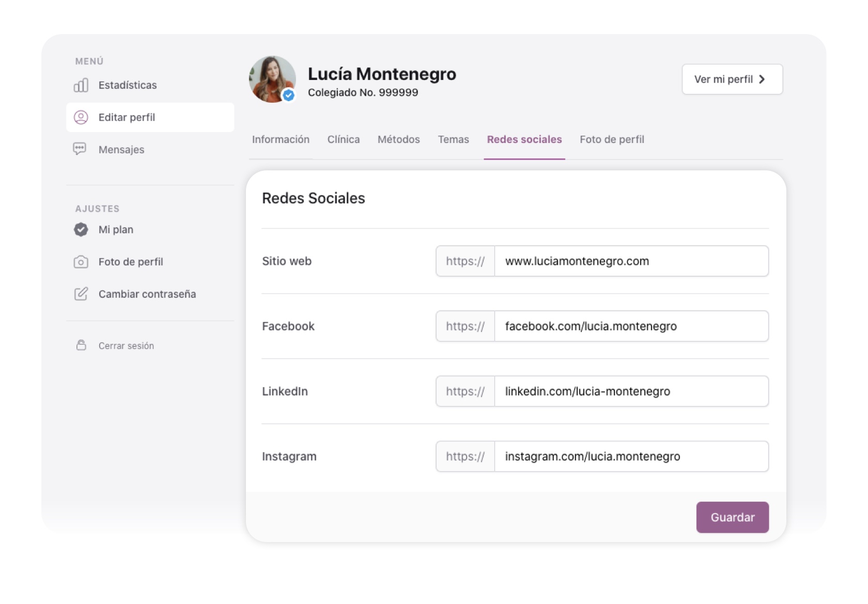Image resolution: width=868 pixels, height=604 pixels.
Task: Click the Estadísticas bar chart icon
Action: pos(81,85)
